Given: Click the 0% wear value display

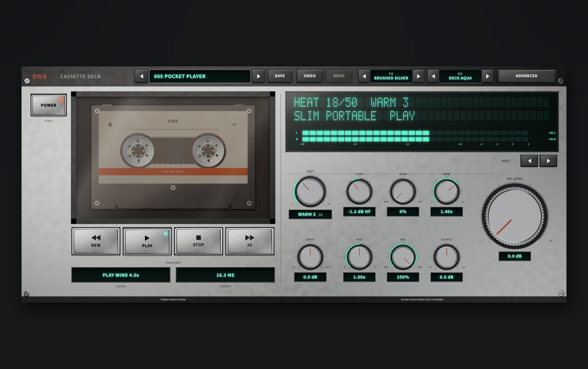Looking at the screenshot, I should [x=403, y=212].
